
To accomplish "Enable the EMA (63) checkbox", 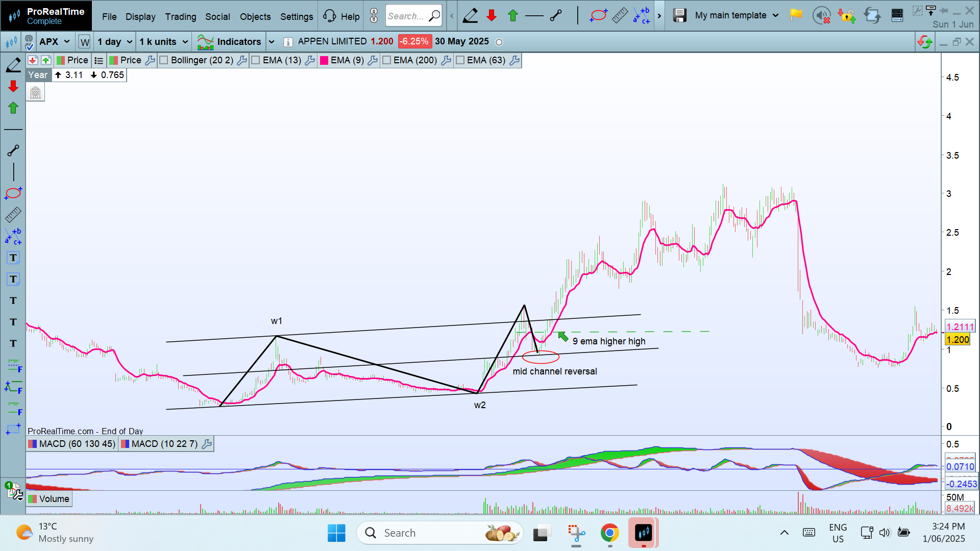I will pyautogui.click(x=460, y=60).
